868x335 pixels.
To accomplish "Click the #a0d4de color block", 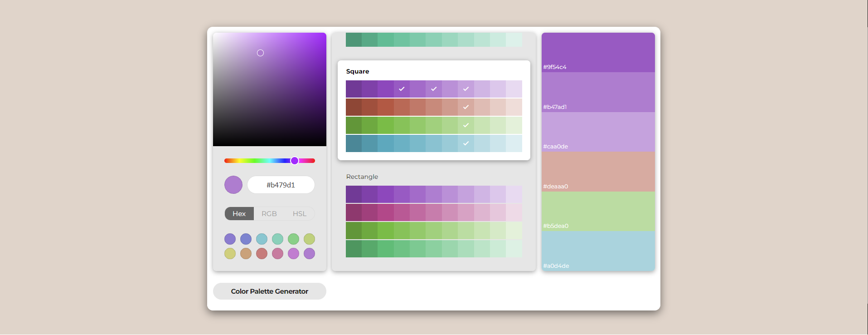I will pos(598,251).
